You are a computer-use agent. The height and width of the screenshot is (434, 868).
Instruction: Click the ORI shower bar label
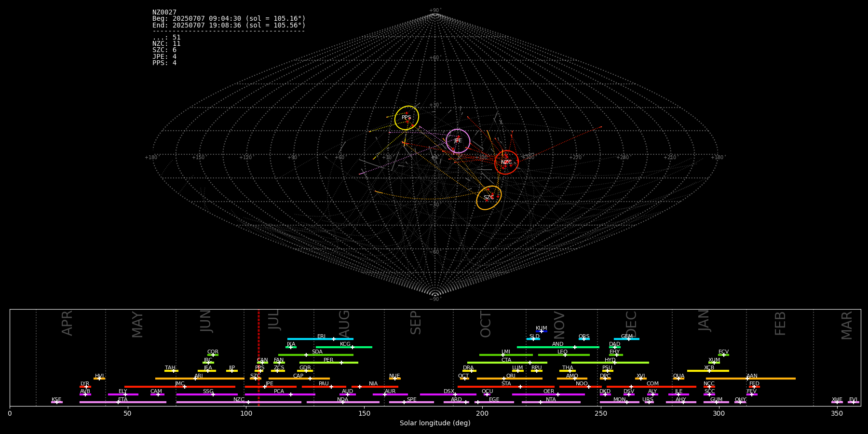511,376
